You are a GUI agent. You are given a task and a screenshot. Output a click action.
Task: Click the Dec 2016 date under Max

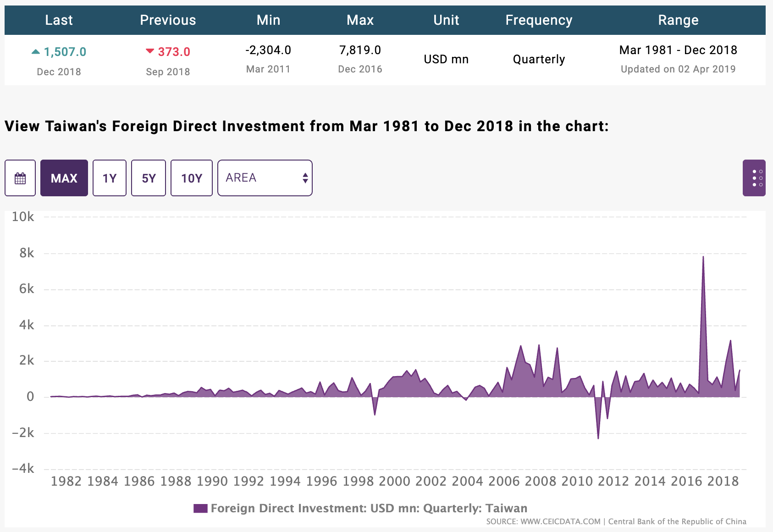(x=360, y=69)
